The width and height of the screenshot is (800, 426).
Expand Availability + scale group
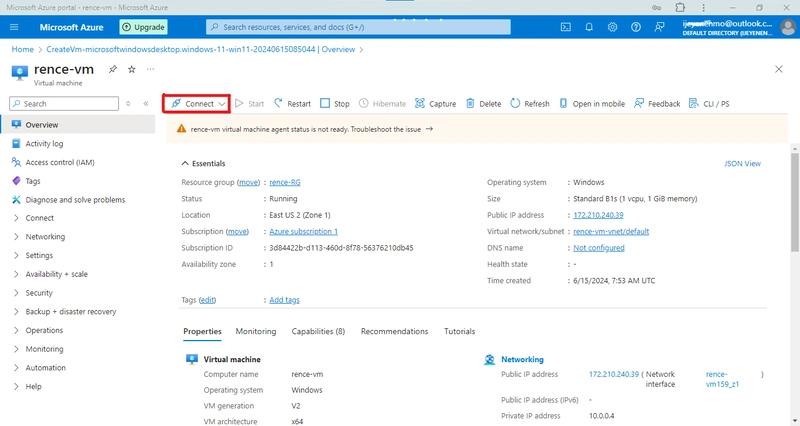point(56,274)
